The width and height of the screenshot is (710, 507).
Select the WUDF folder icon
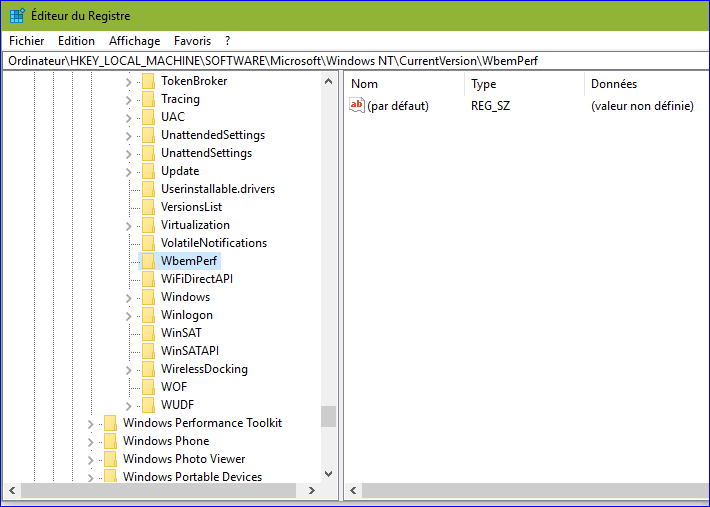tap(148, 405)
